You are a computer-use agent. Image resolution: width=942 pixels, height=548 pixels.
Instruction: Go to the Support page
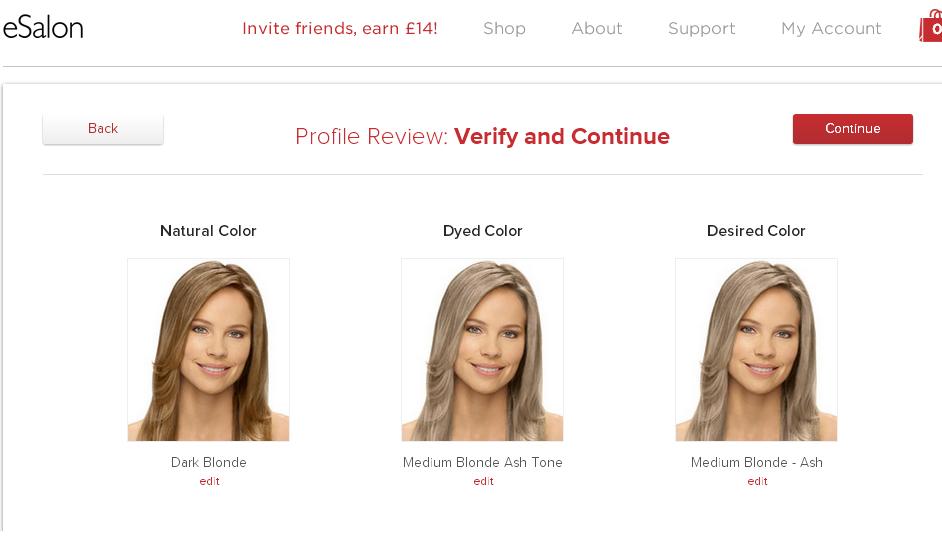(x=702, y=28)
